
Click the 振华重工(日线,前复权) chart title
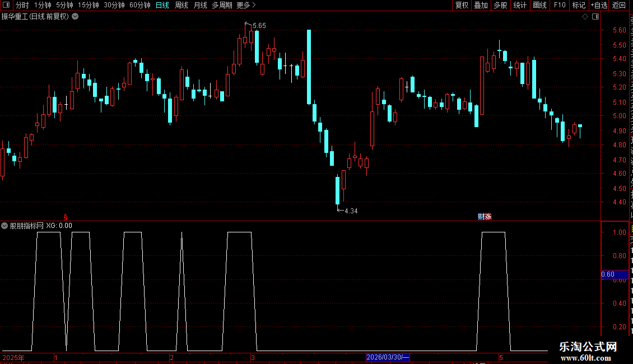coord(35,17)
